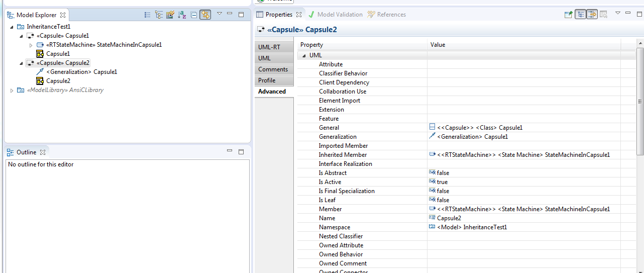Click the Properties table vertical scrollbar
The image size is (644, 273).
click(x=640, y=101)
